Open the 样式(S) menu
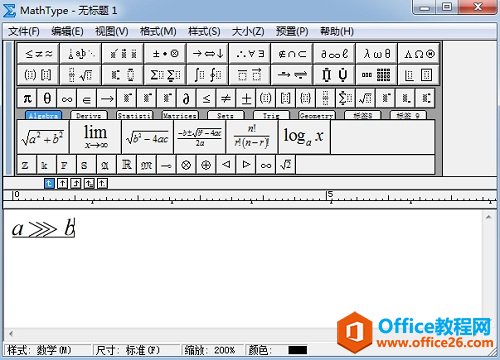500x360 pixels. click(x=204, y=32)
